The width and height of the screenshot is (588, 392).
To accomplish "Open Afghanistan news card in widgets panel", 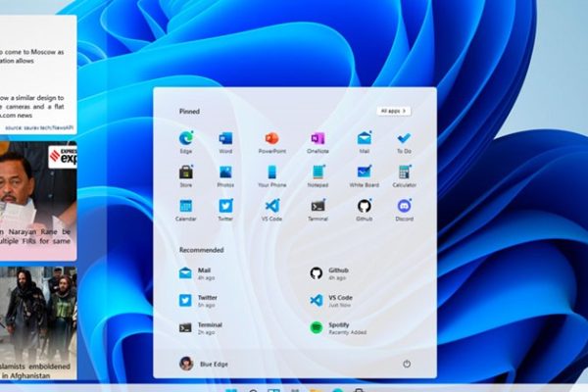I will (x=38, y=323).
